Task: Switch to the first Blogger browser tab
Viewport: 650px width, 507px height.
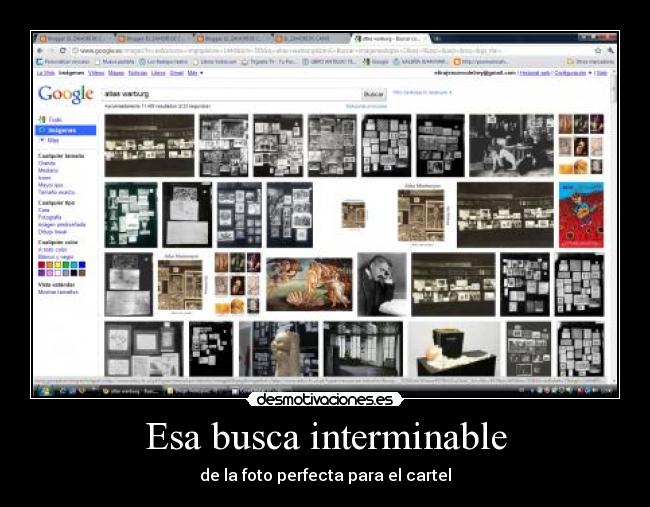Action: pyautogui.click(x=75, y=39)
